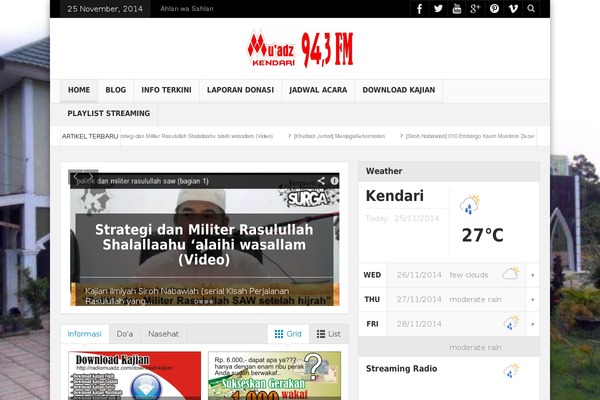
Task: Open the Pinterest icon
Action: (x=494, y=8)
